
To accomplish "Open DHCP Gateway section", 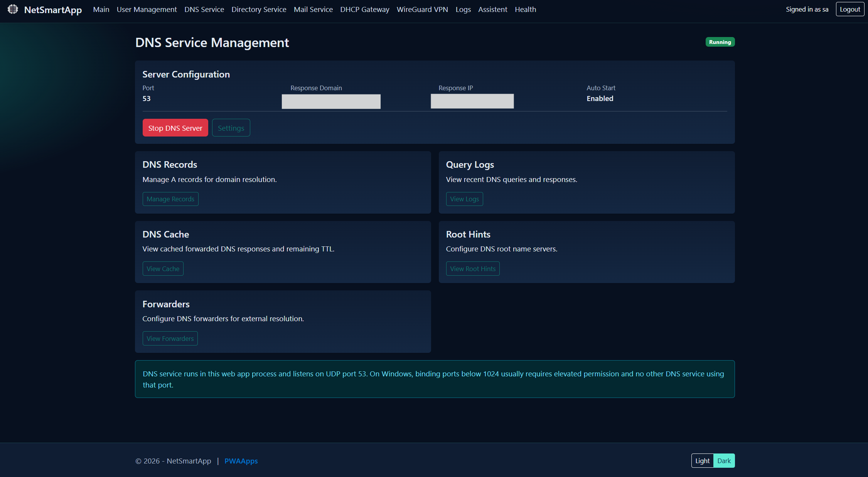I will [x=364, y=9].
